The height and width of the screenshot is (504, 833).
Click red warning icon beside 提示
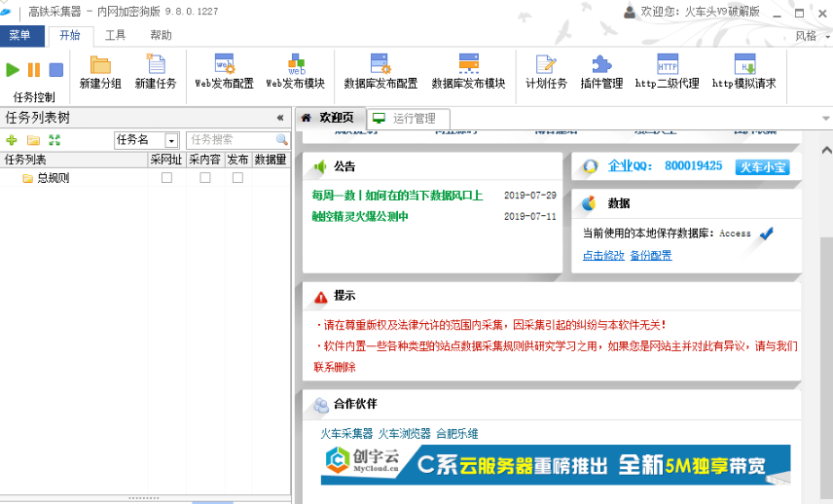coord(321,297)
